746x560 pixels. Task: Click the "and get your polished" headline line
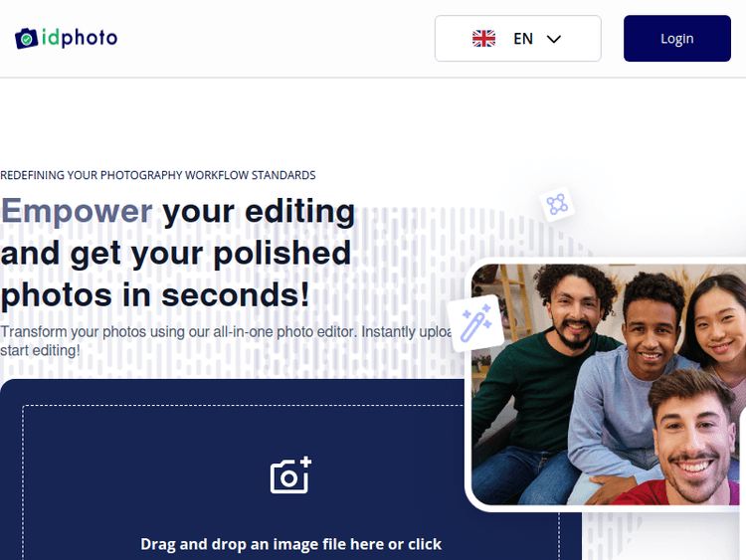click(x=176, y=253)
